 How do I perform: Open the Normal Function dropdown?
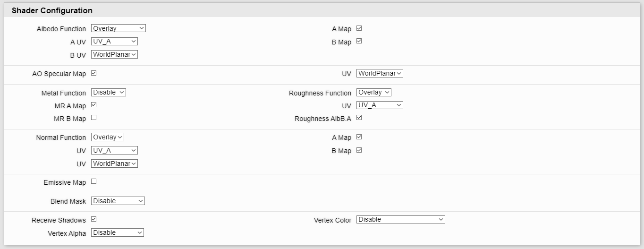[108, 137]
